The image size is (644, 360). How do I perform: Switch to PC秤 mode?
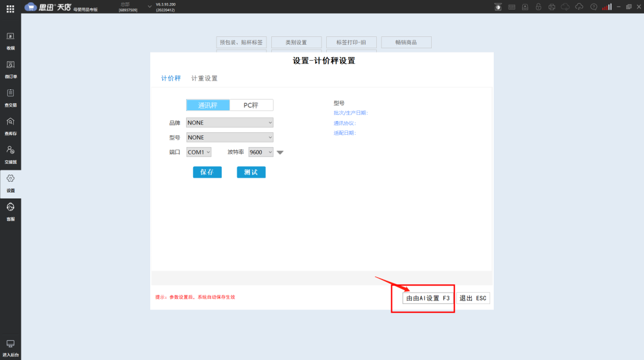(x=252, y=104)
